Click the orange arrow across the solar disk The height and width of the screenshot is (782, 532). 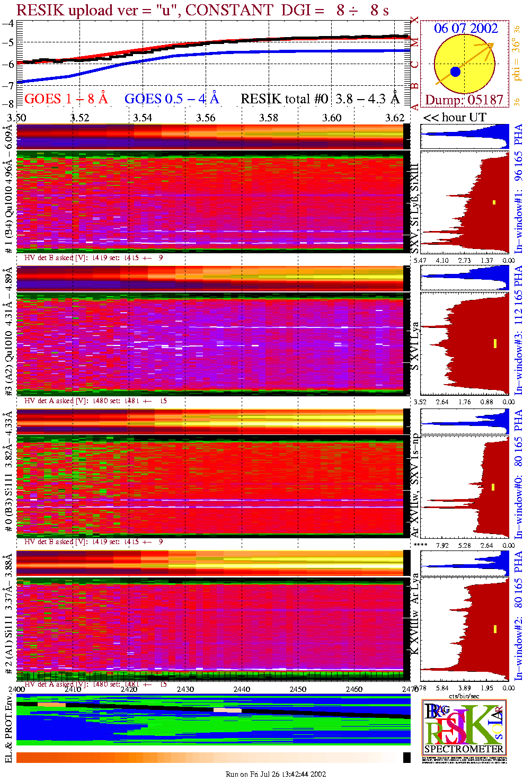[x=465, y=64]
